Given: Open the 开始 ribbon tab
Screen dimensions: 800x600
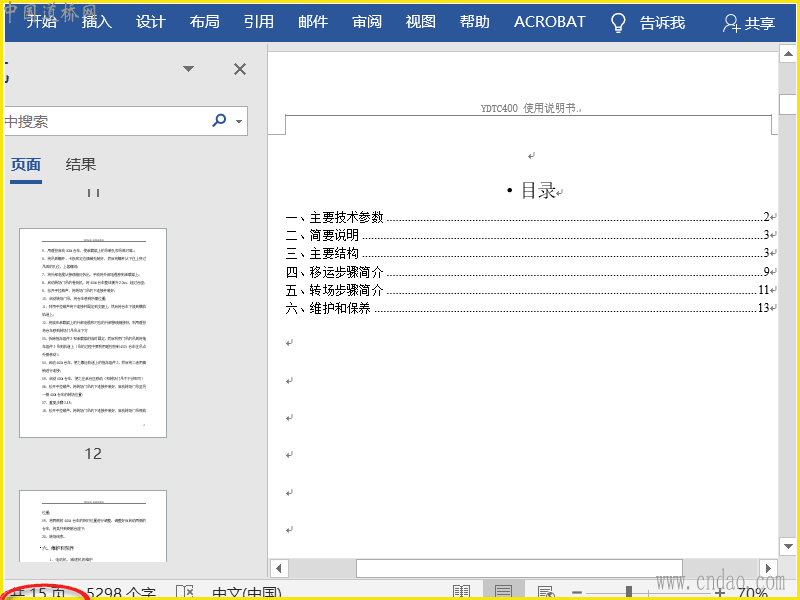Looking at the screenshot, I should click(x=41, y=22).
